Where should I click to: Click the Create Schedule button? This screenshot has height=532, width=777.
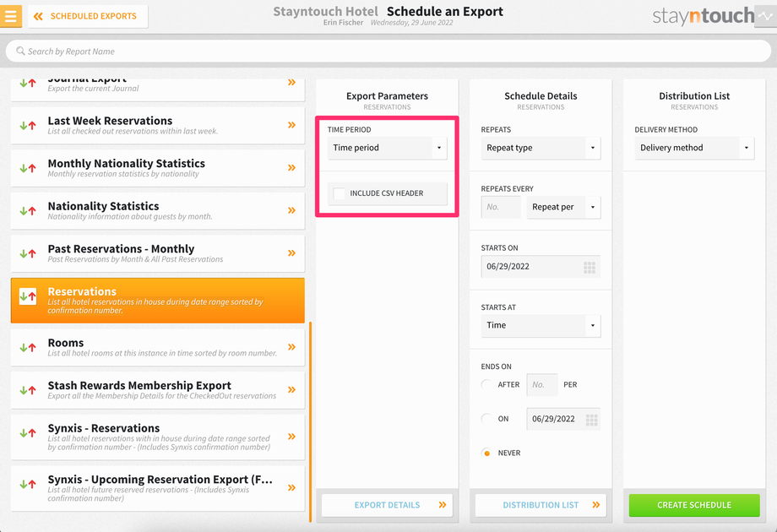tap(694, 505)
